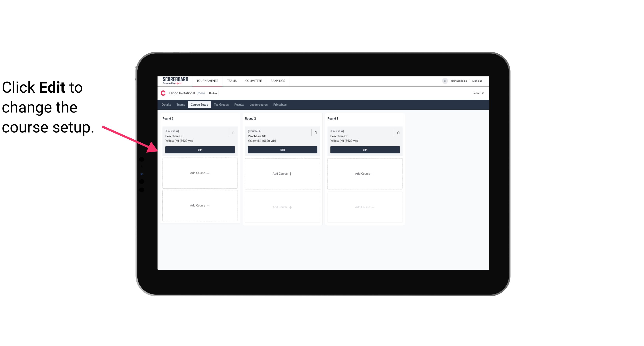The width and height of the screenshot is (644, 346).
Task: Click the delete icon for Round 1
Action: tap(233, 132)
